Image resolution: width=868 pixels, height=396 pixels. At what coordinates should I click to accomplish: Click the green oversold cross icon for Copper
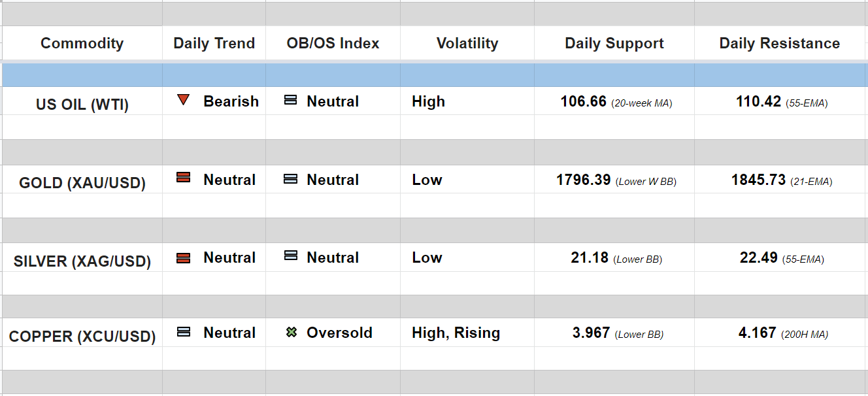[x=292, y=332]
